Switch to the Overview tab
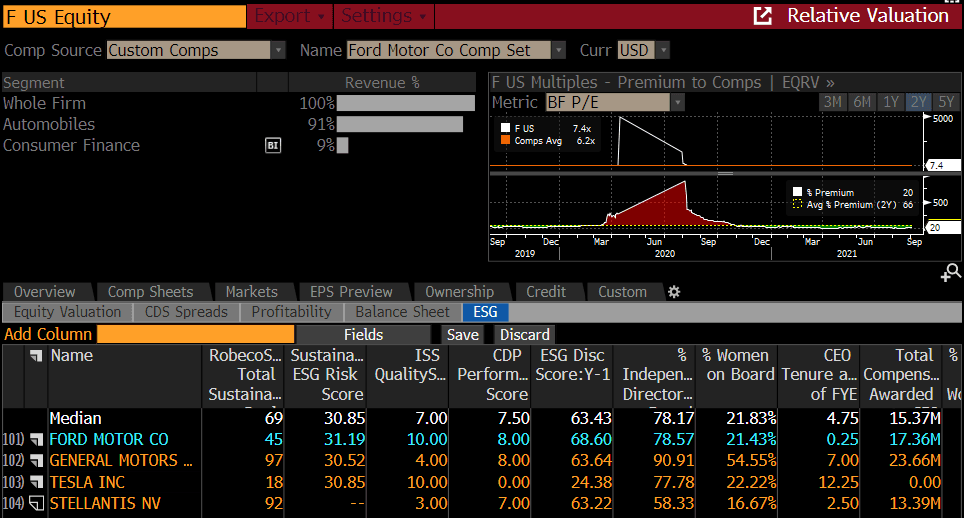 [45, 292]
